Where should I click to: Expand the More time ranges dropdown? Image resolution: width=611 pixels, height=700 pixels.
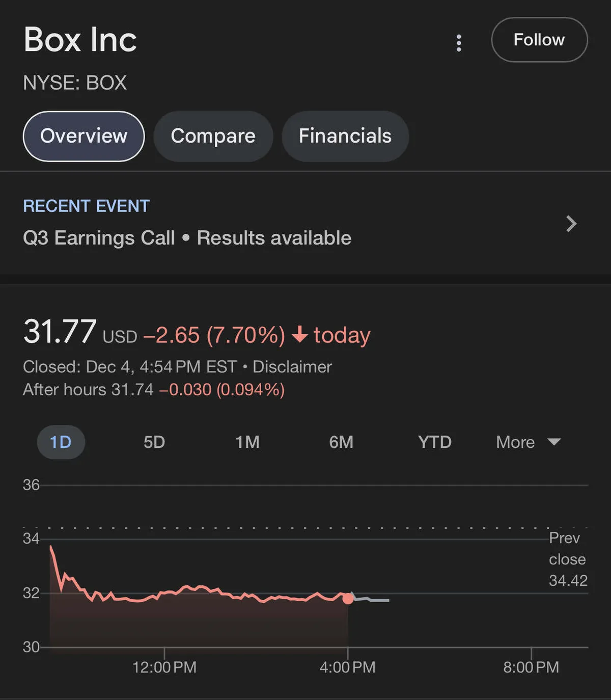pyautogui.click(x=516, y=442)
